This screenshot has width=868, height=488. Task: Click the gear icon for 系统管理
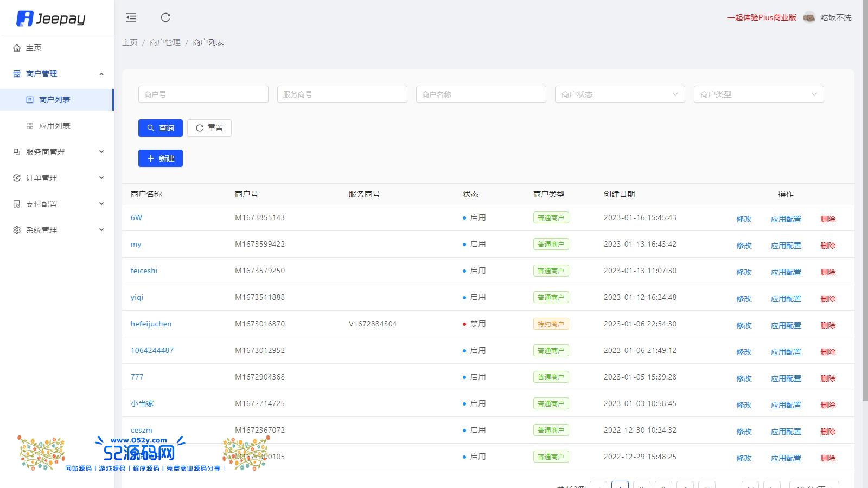17,230
